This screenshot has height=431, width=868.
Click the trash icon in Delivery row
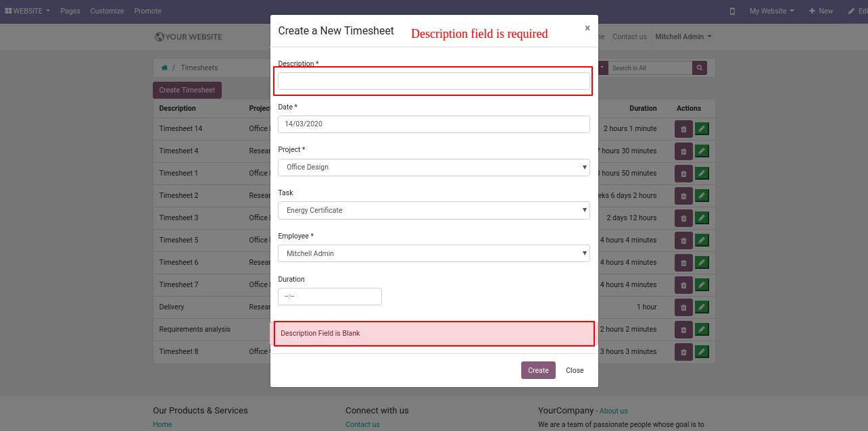pyautogui.click(x=683, y=307)
